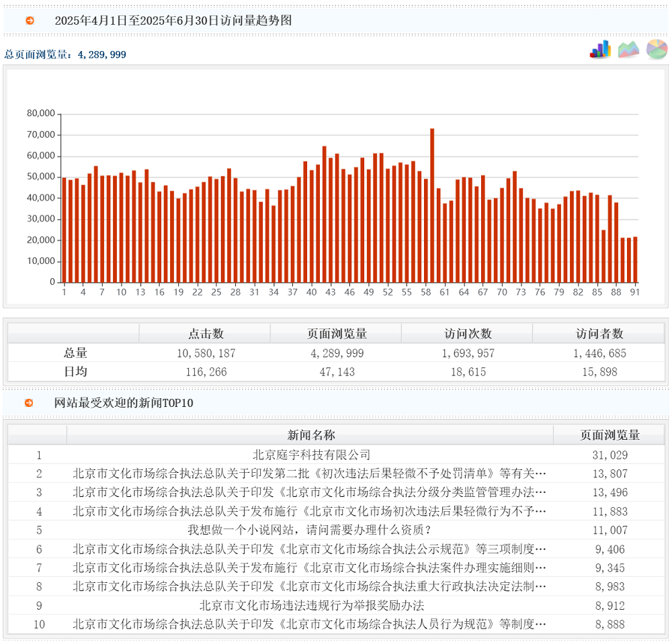
Task: Switch to the bar chart view icon
Action: (x=600, y=49)
